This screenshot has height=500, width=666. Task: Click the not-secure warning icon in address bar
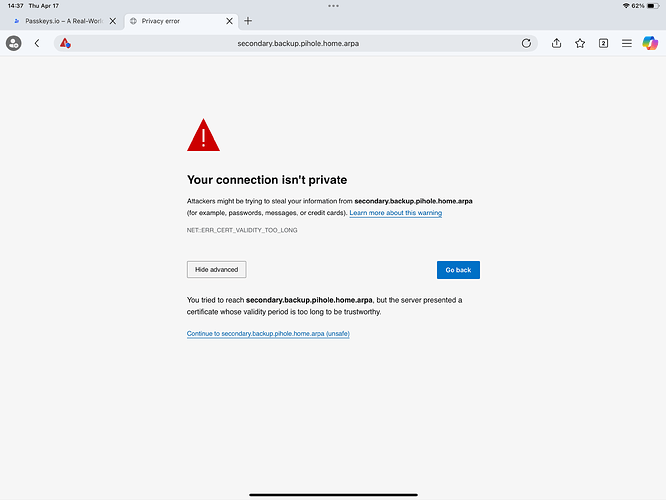click(x=65, y=43)
